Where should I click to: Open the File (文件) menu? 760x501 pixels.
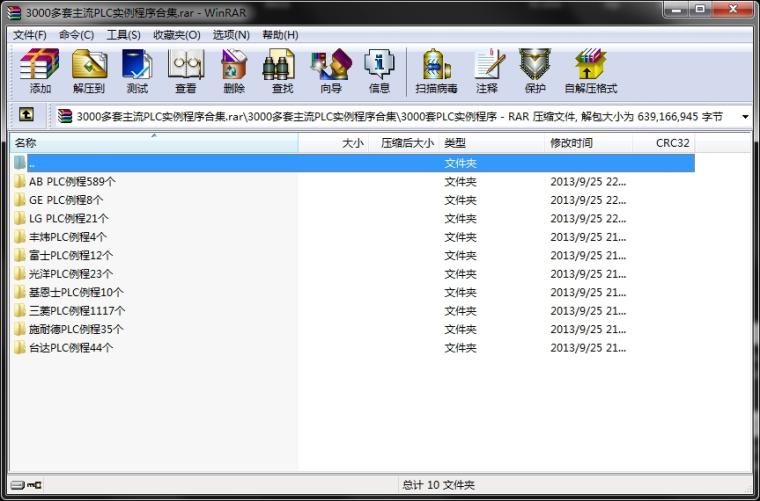point(30,35)
